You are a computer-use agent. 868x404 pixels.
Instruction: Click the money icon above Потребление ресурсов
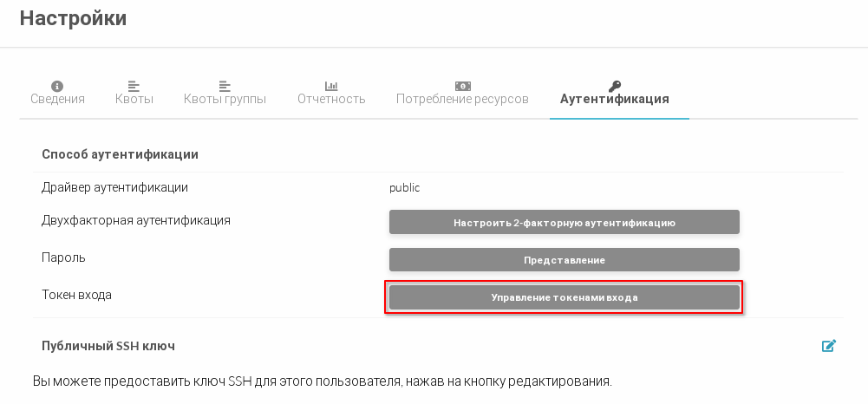[462, 86]
